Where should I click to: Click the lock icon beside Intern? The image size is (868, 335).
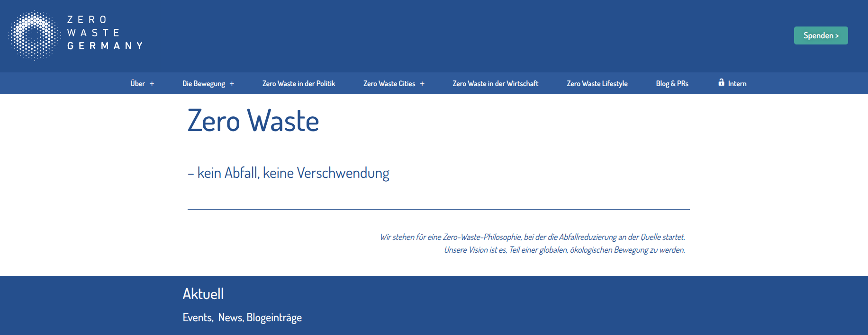click(x=721, y=82)
